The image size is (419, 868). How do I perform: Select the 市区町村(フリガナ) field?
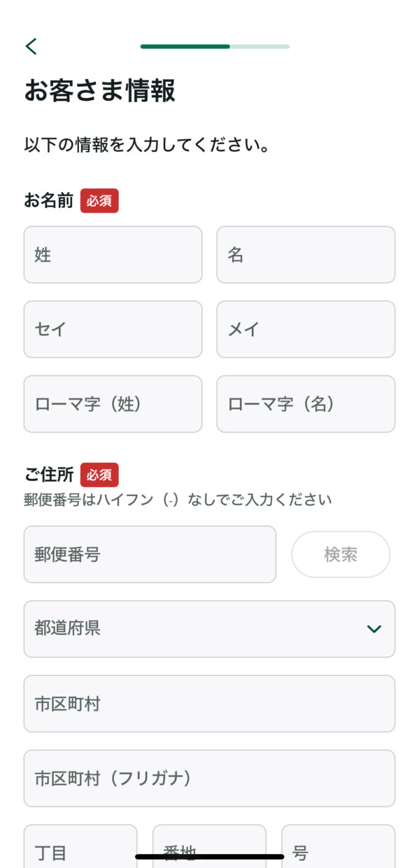pos(209,778)
